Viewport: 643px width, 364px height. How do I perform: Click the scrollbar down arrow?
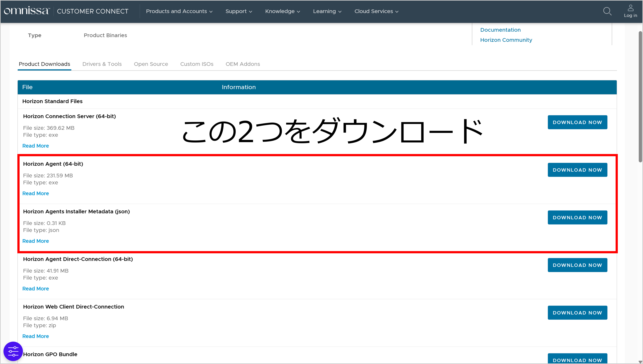pyautogui.click(x=640, y=362)
